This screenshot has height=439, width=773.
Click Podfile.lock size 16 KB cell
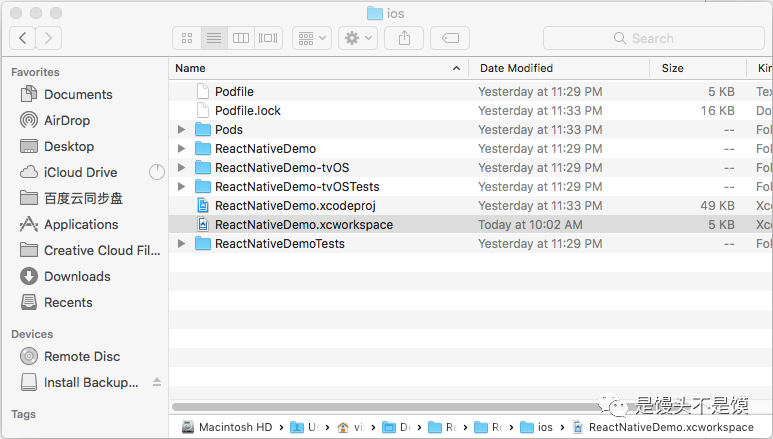pyautogui.click(x=718, y=110)
